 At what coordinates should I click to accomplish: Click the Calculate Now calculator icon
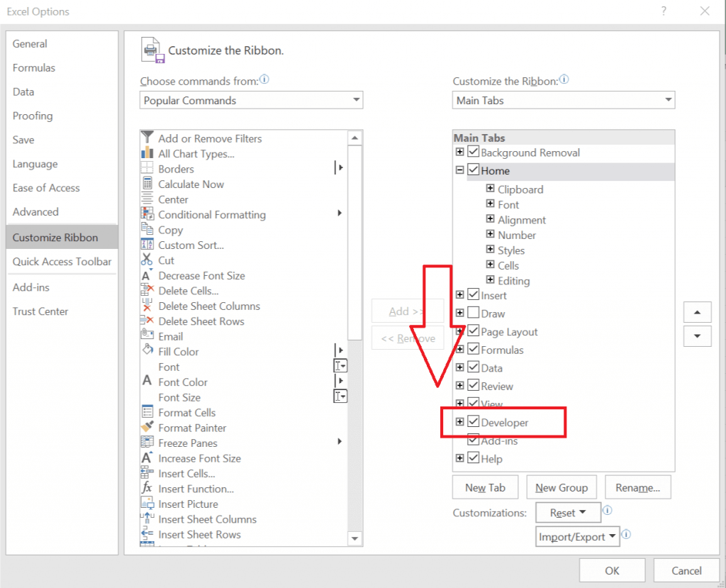pyautogui.click(x=147, y=184)
